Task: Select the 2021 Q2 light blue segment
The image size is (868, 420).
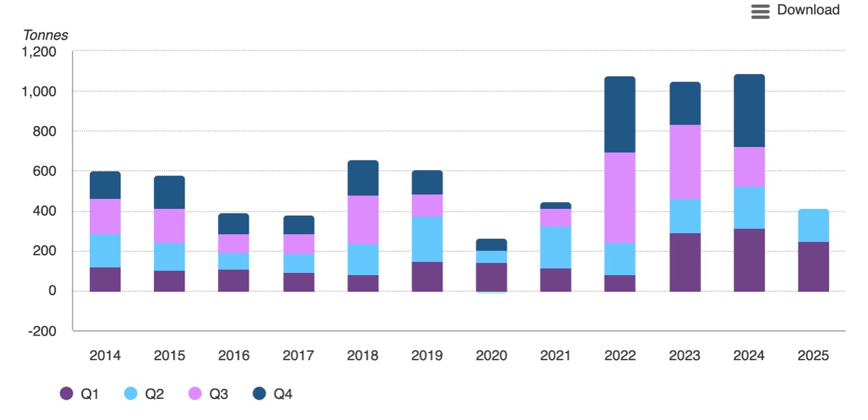Action: click(556, 247)
